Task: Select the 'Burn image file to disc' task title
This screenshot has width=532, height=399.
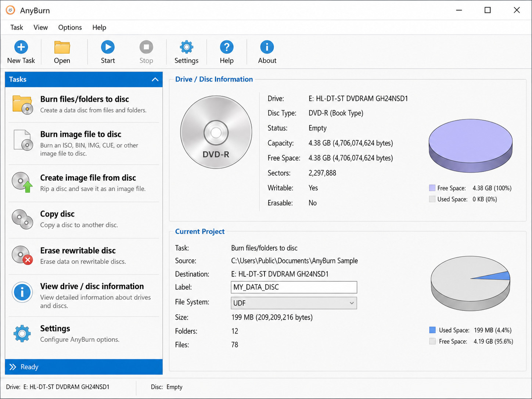Action: (81, 134)
